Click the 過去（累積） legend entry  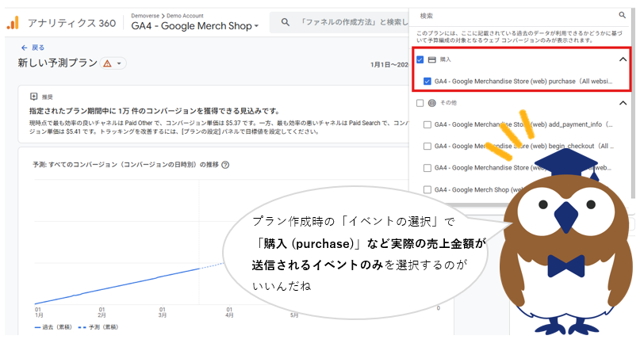(53, 327)
